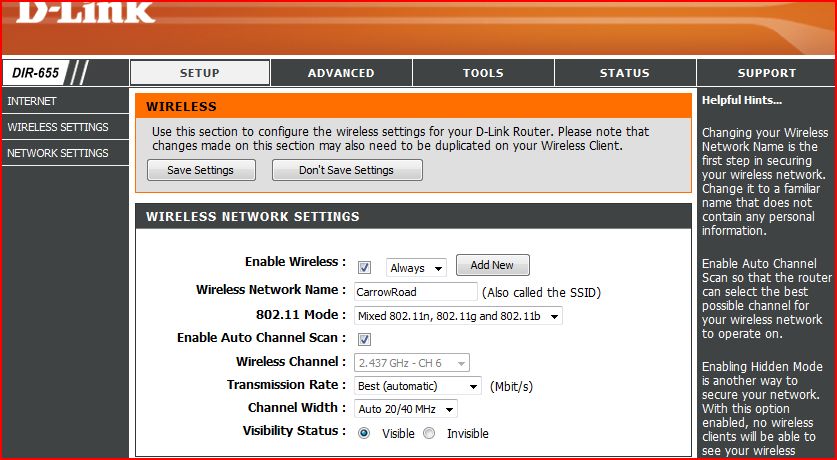
Task: Toggle the Enable Auto Channel Scan checkbox
Action: point(365,339)
